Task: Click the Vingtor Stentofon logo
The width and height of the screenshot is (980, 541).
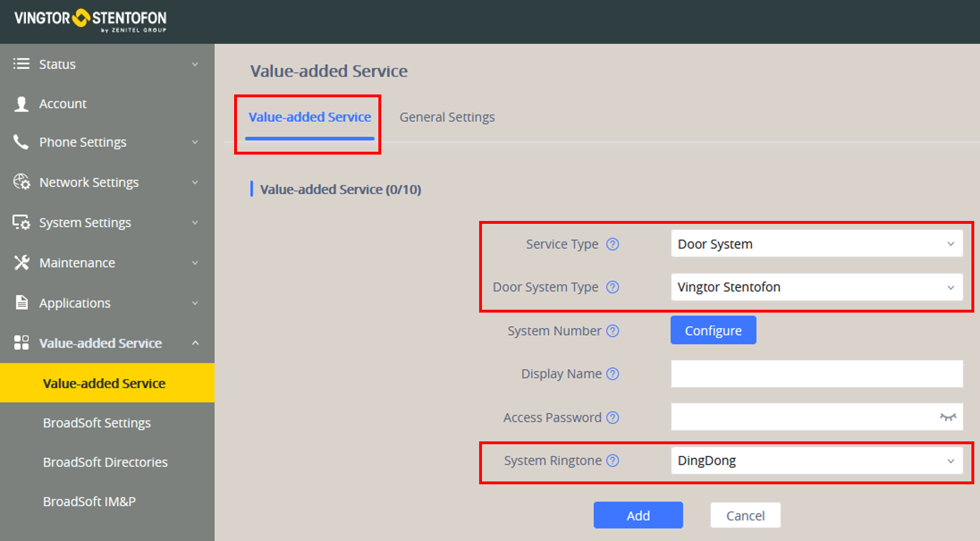Action: coord(90,20)
